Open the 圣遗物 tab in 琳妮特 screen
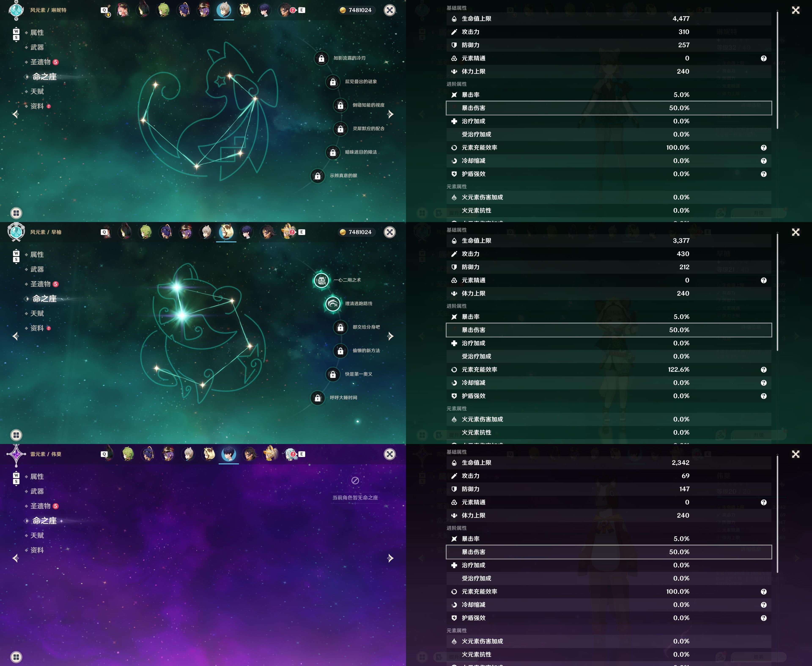The height and width of the screenshot is (666, 812). click(x=40, y=62)
